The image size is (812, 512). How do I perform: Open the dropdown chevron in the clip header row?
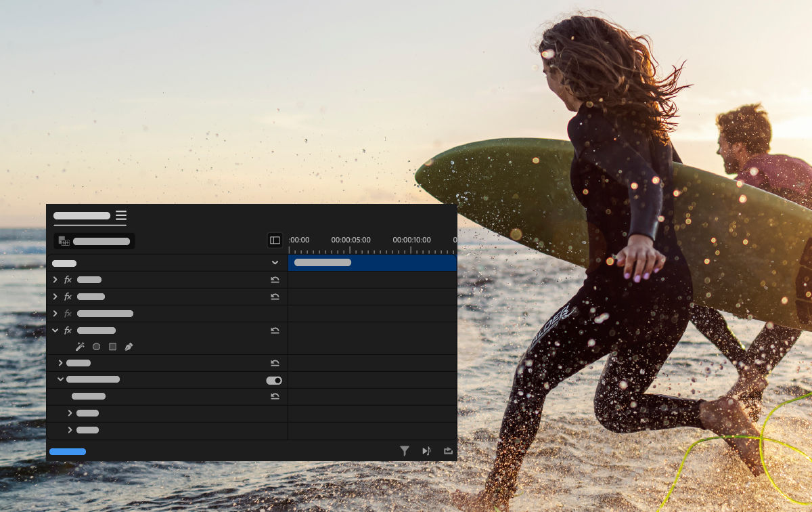[275, 263]
